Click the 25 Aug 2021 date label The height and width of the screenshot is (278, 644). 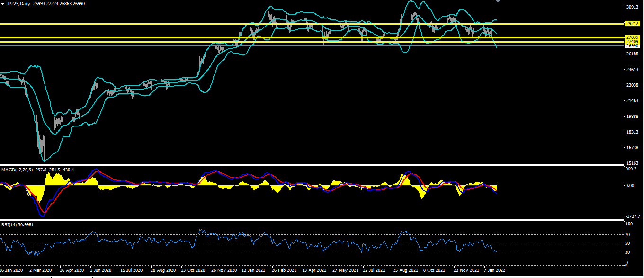point(405,270)
